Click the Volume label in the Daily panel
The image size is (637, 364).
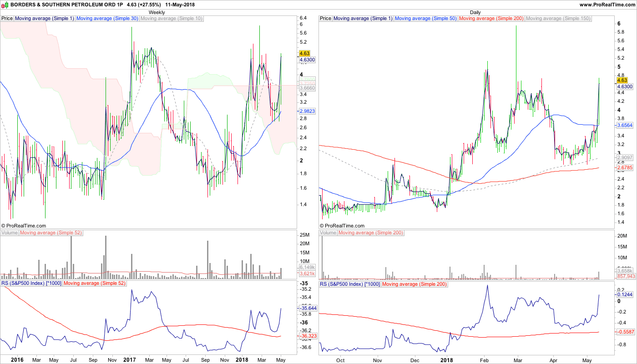point(328,233)
